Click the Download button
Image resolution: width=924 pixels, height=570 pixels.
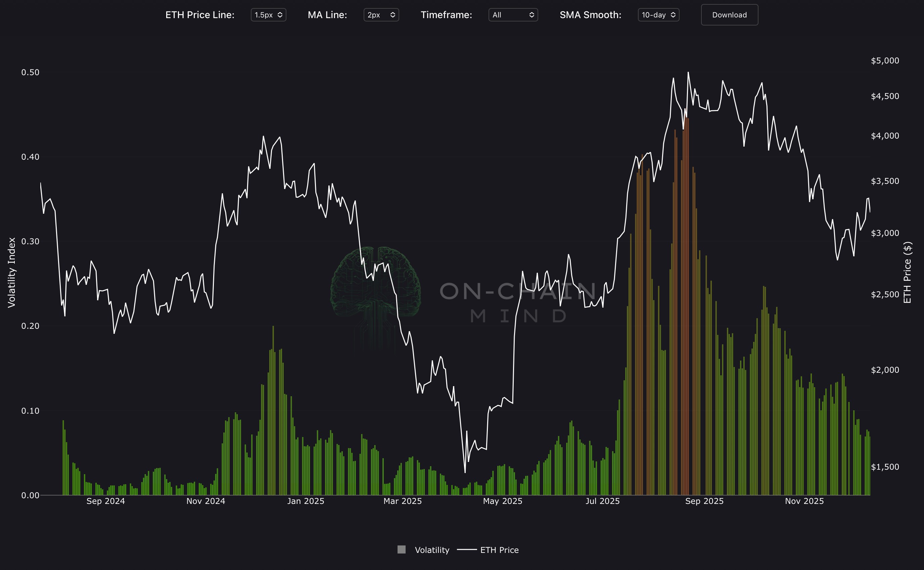pos(729,15)
